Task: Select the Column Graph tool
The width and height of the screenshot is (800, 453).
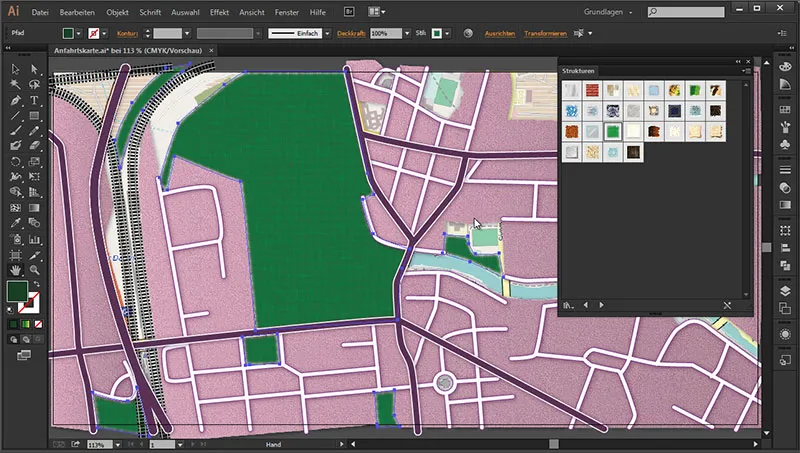Action: pyautogui.click(x=34, y=239)
